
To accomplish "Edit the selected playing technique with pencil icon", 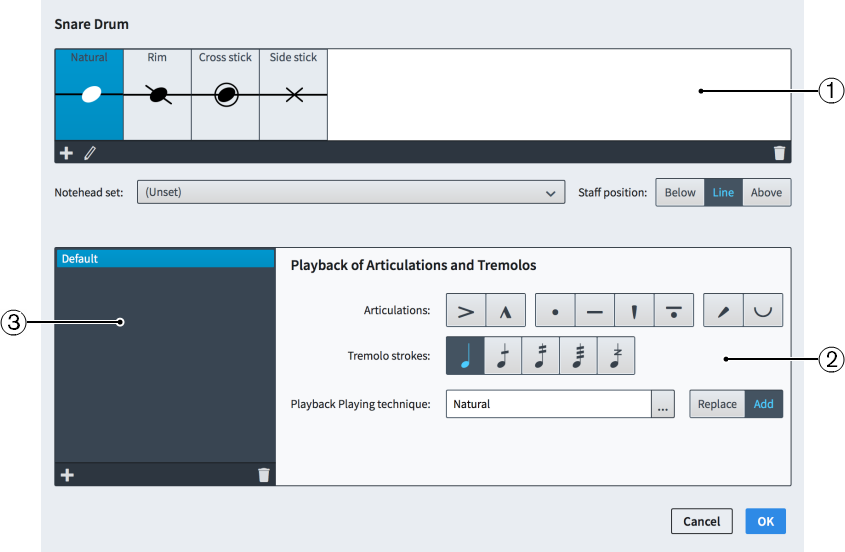I will [90, 153].
